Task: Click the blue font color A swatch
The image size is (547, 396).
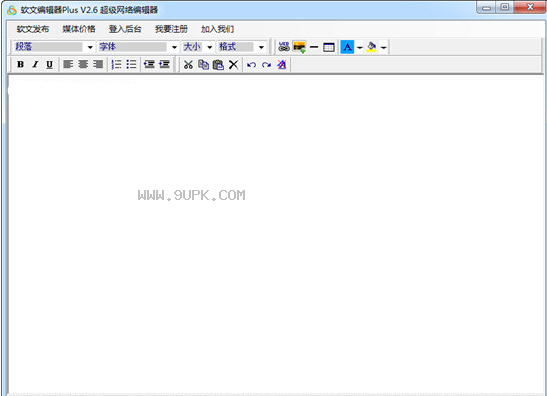Action: (347, 47)
